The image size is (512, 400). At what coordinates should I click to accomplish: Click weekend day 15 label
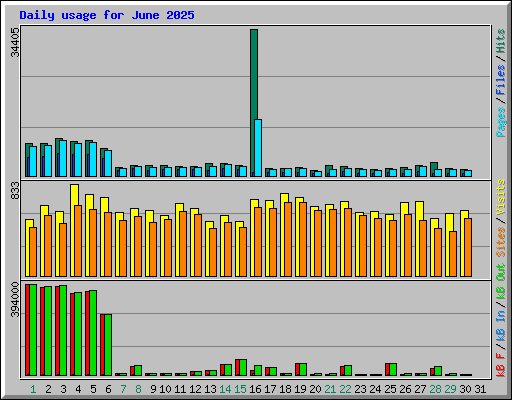tap(240, 389)
